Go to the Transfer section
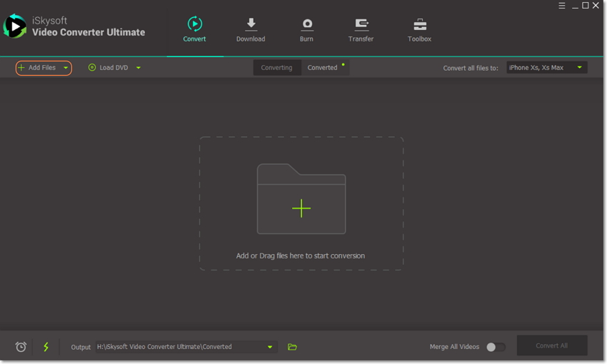The height and width of the screenshot is (364, 607). (361, 24)
